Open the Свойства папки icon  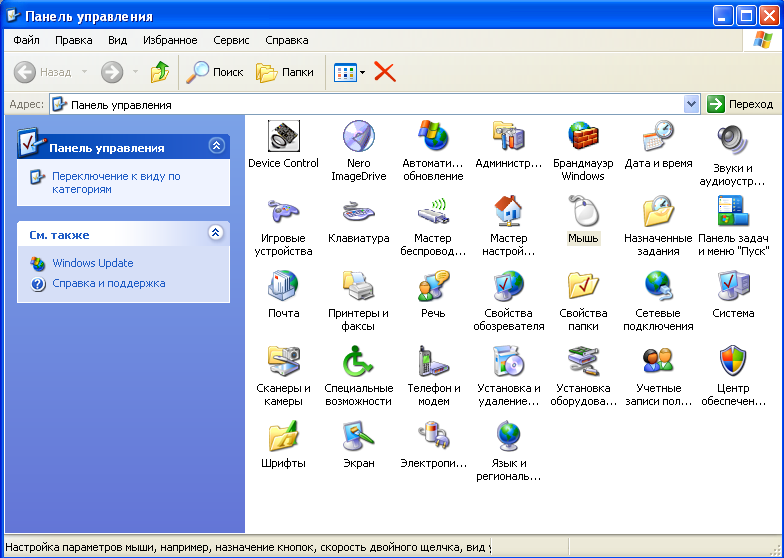tap(583, 286)
